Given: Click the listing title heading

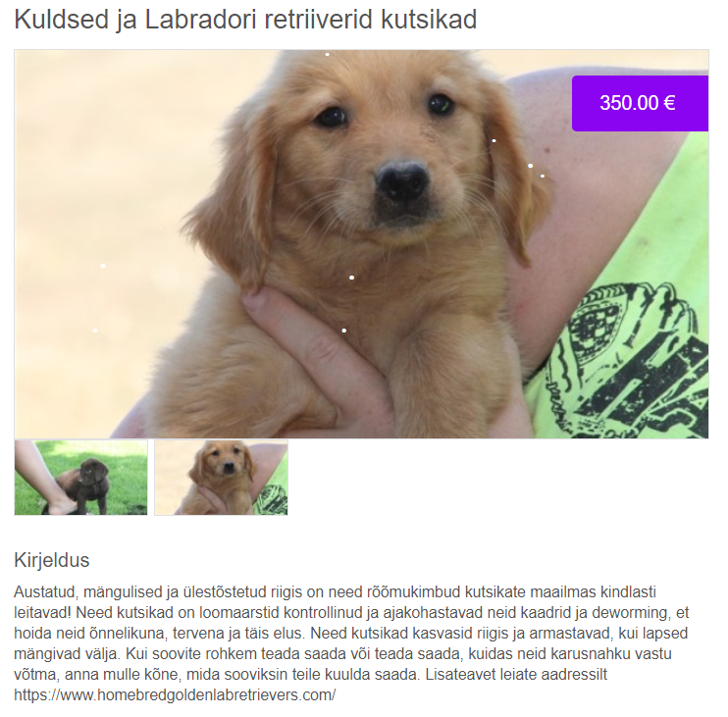Looking at the screenshot, I should tap(245, 20).
